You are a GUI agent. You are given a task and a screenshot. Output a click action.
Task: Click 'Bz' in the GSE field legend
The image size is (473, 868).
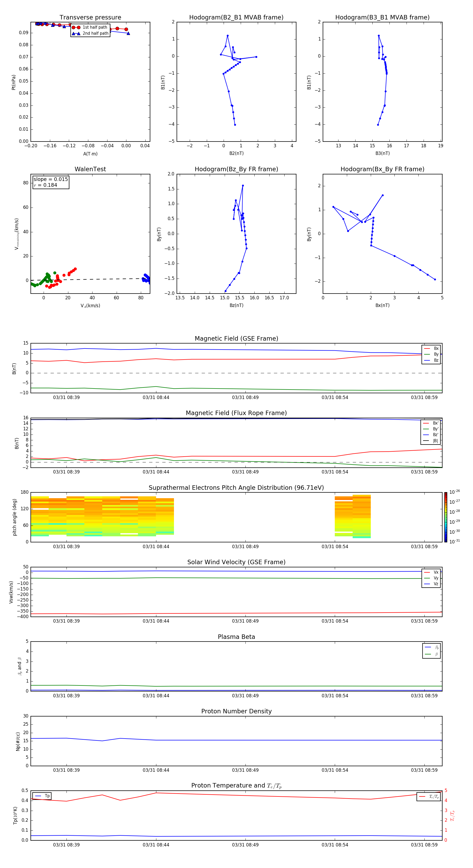[x=436, y=360]
